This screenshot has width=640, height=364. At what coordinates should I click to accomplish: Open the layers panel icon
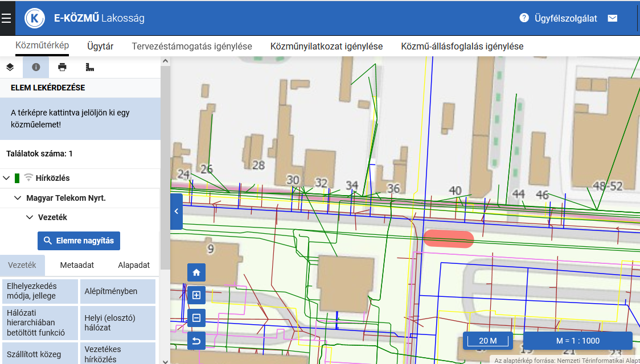click(x=10, y=67)
